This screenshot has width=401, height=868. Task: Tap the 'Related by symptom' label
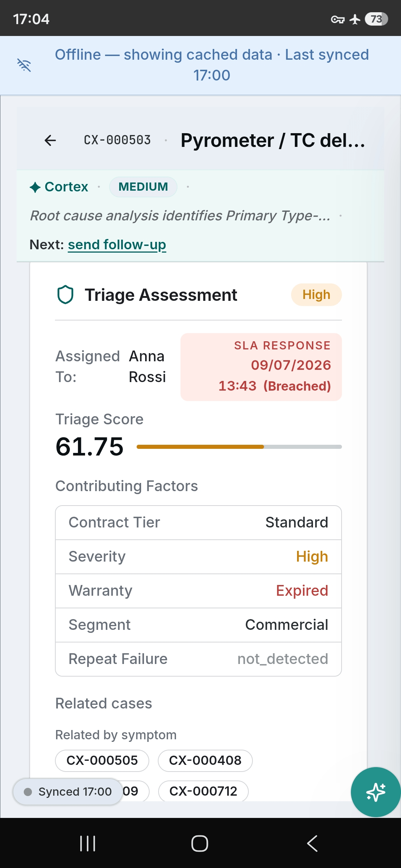pos(116,735)
